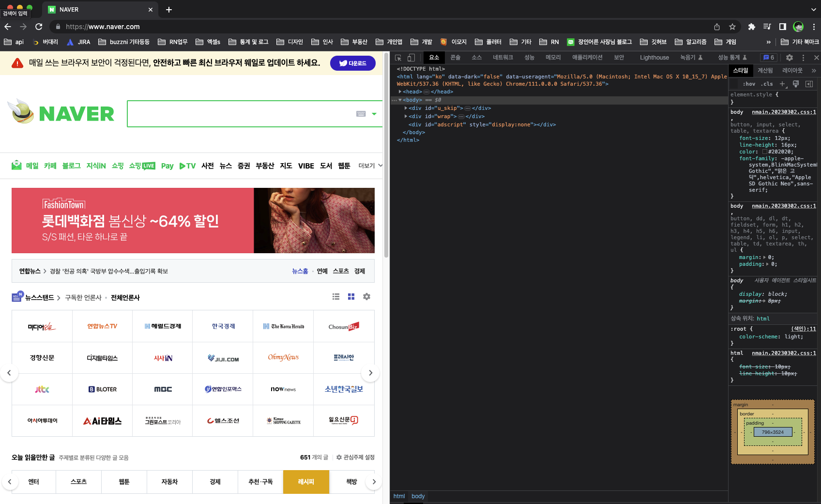821x504 pixels.
Task: Select body in the DevTools breadcrumb
Action: click(x=418, y=496)
